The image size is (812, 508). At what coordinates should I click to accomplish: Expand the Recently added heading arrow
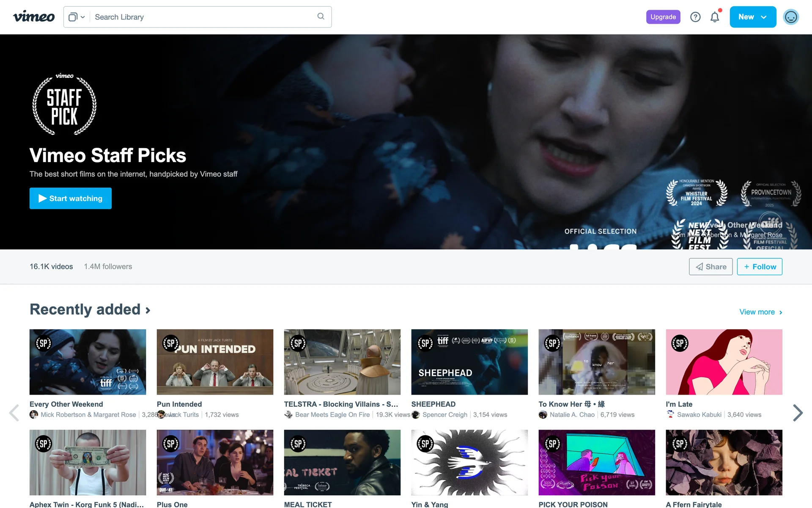pyautogui.click(x=148, y=310)
